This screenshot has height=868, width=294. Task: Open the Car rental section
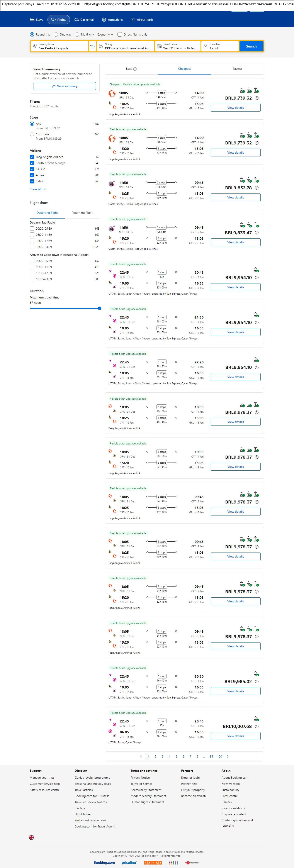[84, 20]
